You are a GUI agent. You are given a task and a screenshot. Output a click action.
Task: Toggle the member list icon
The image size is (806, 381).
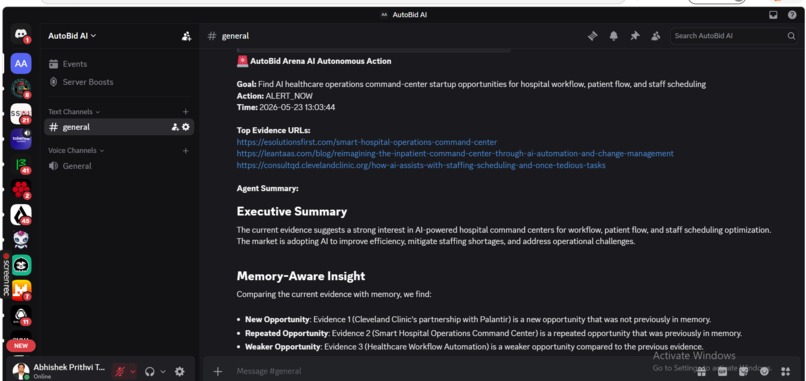pyautogui.click(x=655, y=36)
